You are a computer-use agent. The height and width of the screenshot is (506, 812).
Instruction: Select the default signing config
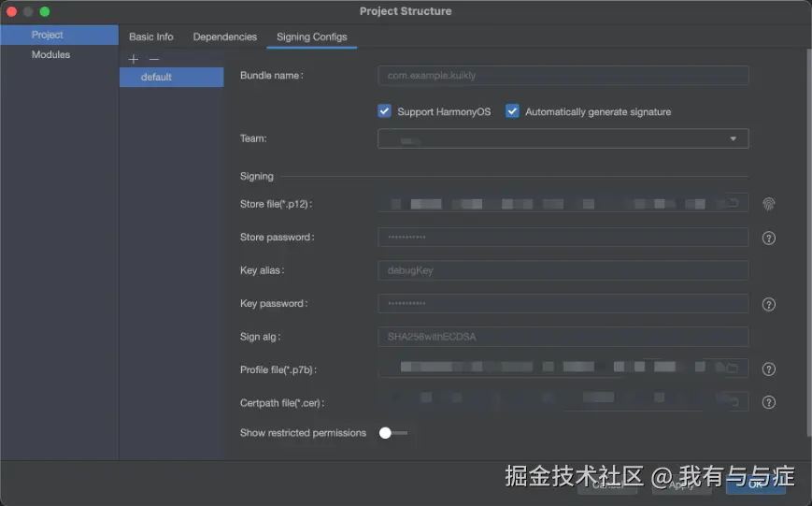click(171, 77)
